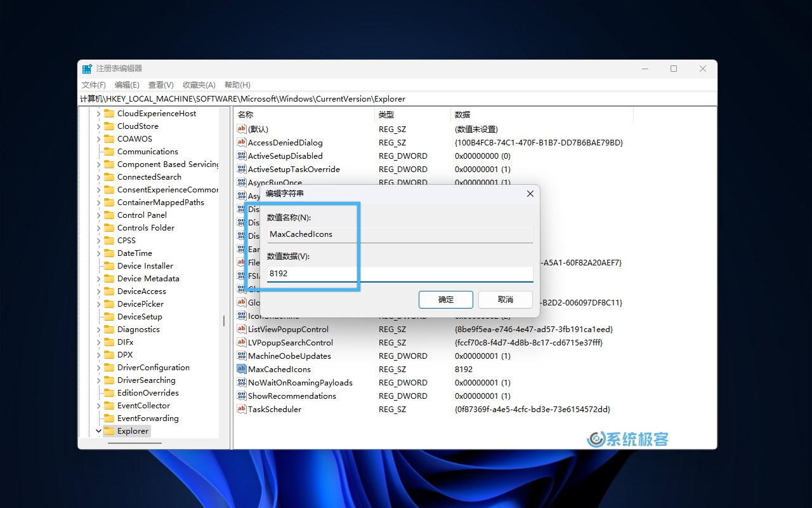The height and width of the screenshot is (508, 812).
Task: Expand the DriverSearching tree node
Action: point(98,380)
